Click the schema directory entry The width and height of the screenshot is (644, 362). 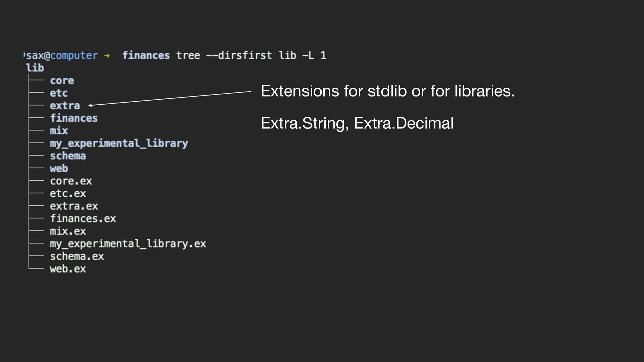[68, 156]
